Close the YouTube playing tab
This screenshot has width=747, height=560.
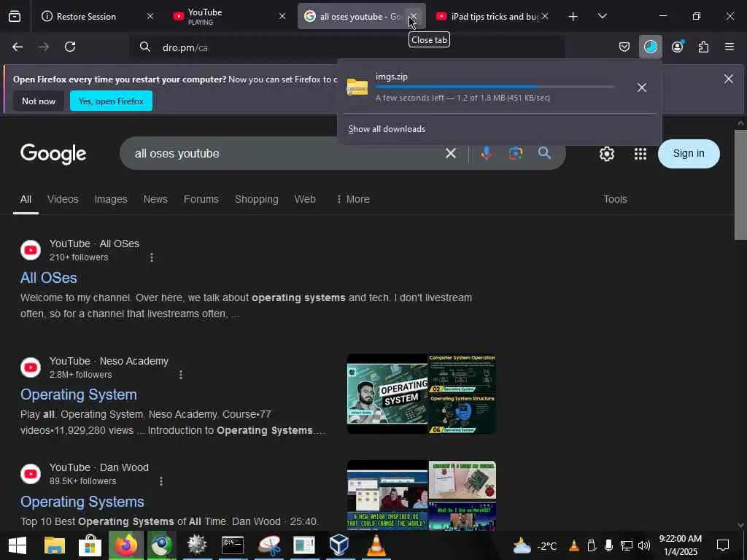point(282,16)
